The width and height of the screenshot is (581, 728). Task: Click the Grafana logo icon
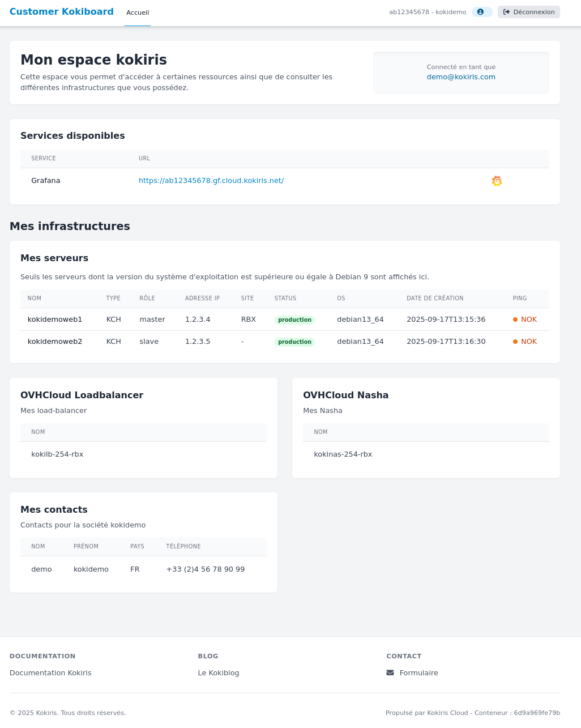pos(497,181)
